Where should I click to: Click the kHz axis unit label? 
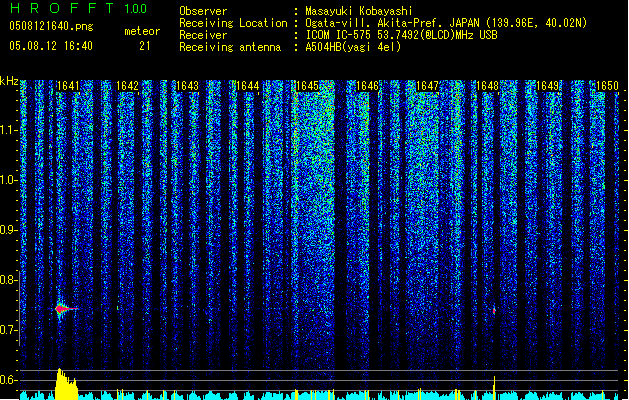(x=9, y=81)
